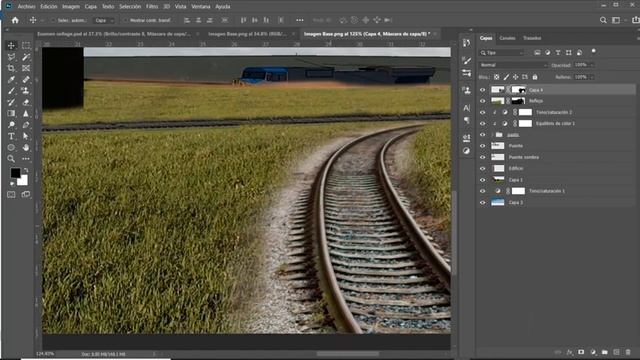640x360 pixels.
Task: Hide the Reflejo layer
Action: point(482,101)
